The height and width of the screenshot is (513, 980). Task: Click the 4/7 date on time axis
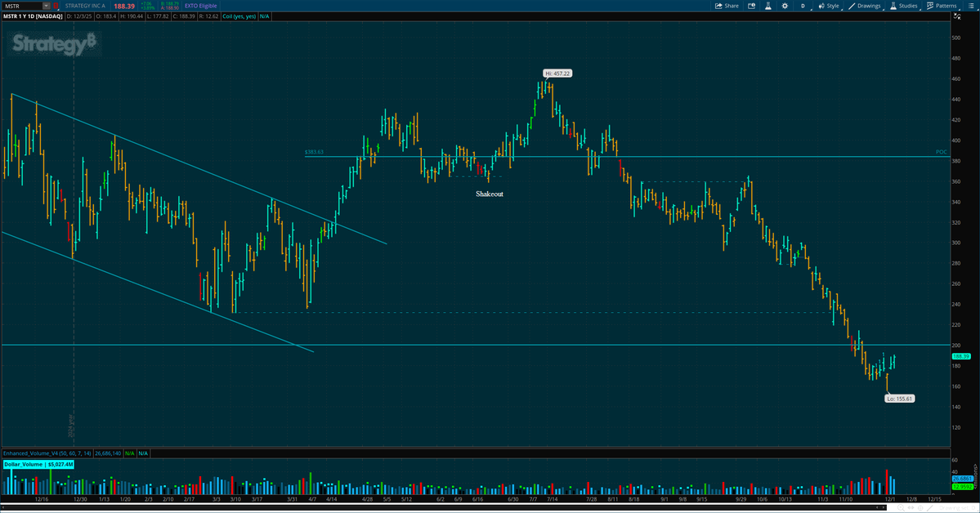pos(312,499)
